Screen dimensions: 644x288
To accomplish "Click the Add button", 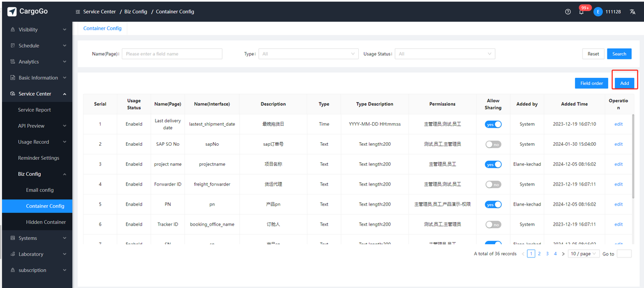I will click(x=624, y=83).
